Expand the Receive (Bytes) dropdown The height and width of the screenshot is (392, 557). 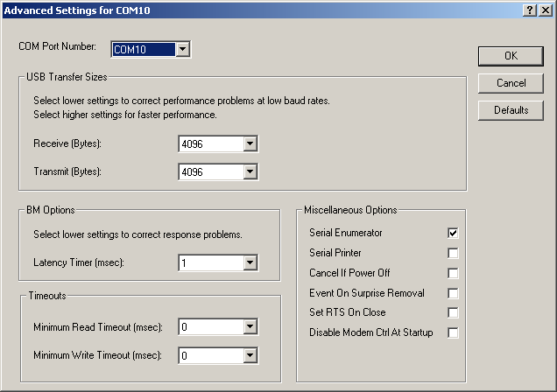point(250,144)
